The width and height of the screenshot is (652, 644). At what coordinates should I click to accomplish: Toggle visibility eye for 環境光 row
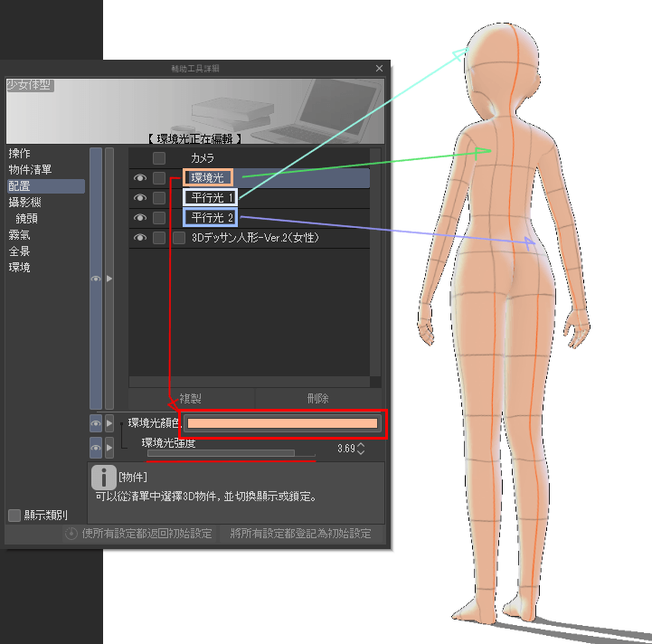coord(139,178)
